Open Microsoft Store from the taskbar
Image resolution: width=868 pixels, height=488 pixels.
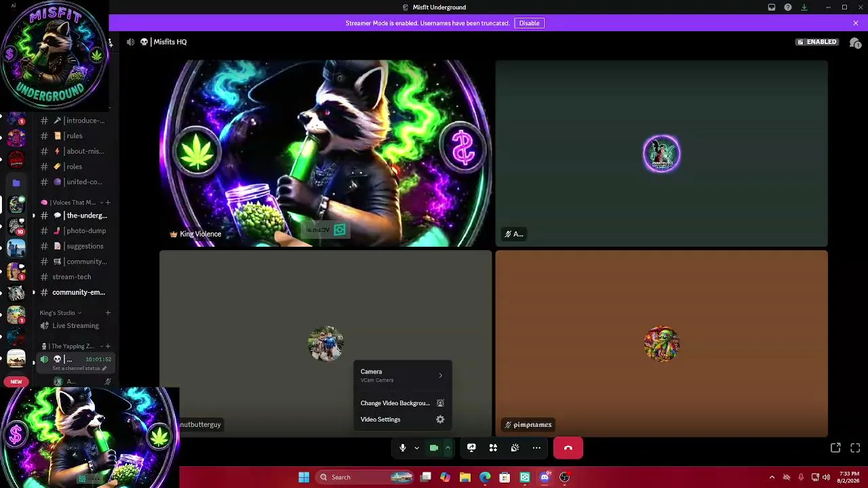tap(505, 477)
